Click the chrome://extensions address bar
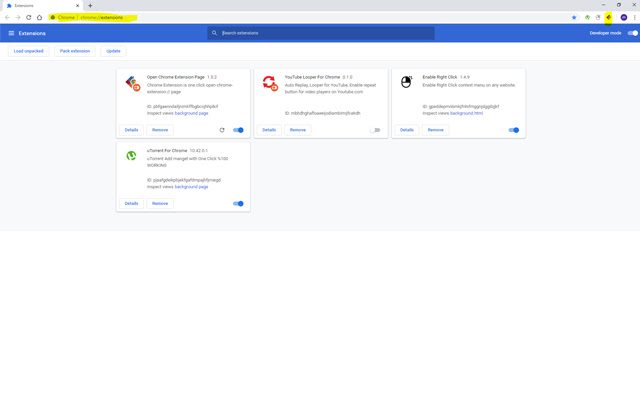 (310, 17)
